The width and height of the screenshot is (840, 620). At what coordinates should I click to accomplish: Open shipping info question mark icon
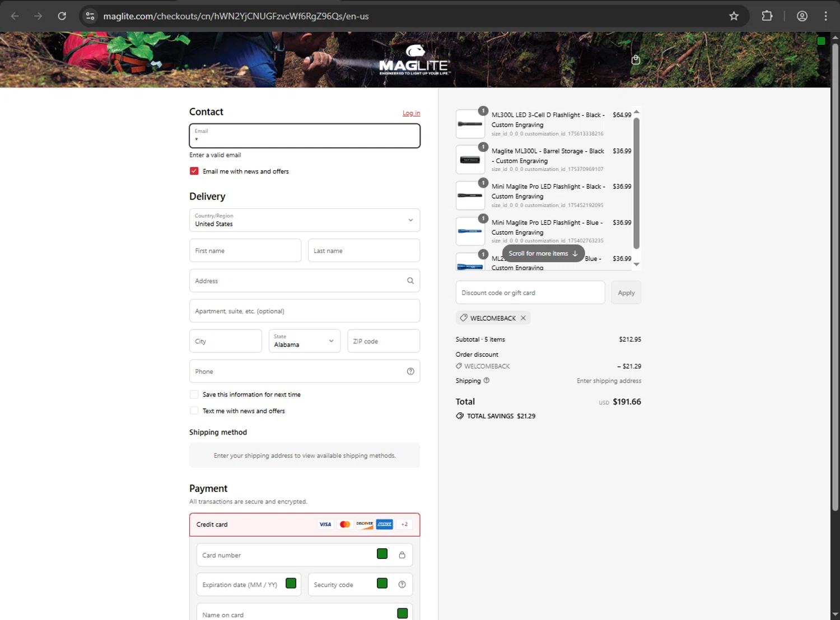click(x=486, y=380)
